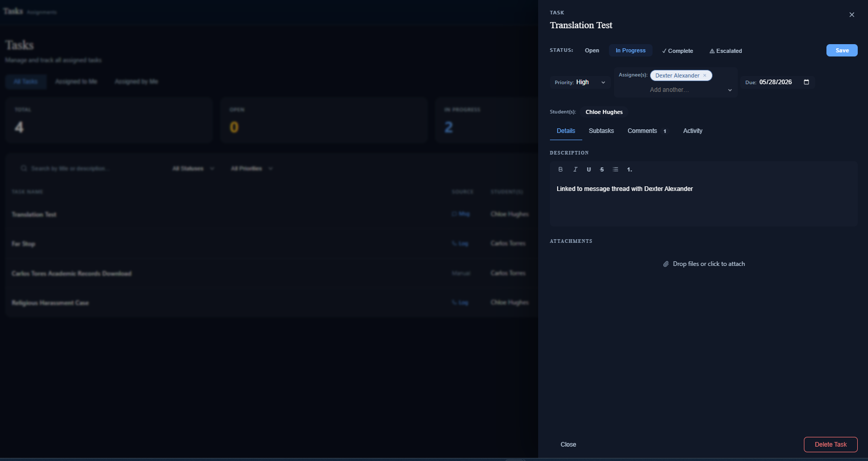Screen dimensions: 868x461
Task: Open the Activity tab
Action: point(693,131)
